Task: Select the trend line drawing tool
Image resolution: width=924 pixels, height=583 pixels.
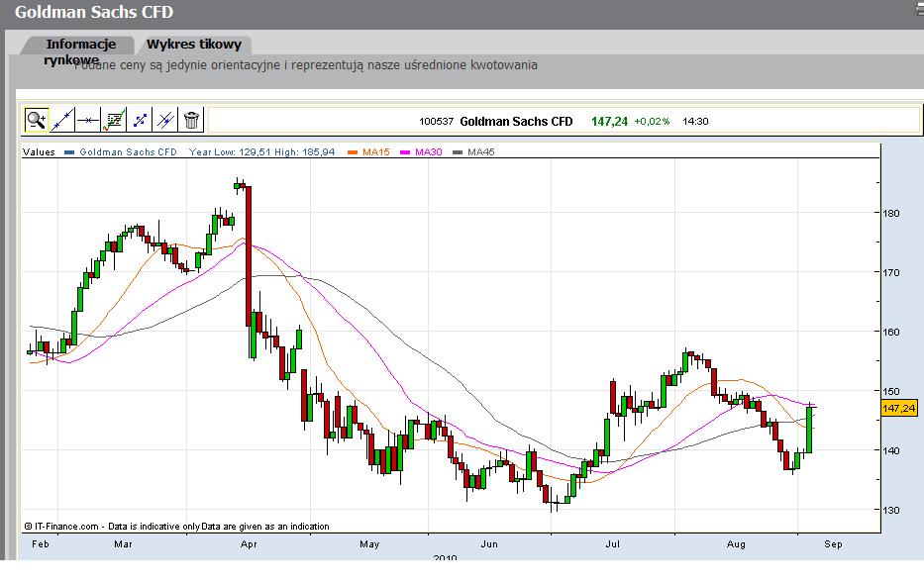Action: click(x=61, y=120)
